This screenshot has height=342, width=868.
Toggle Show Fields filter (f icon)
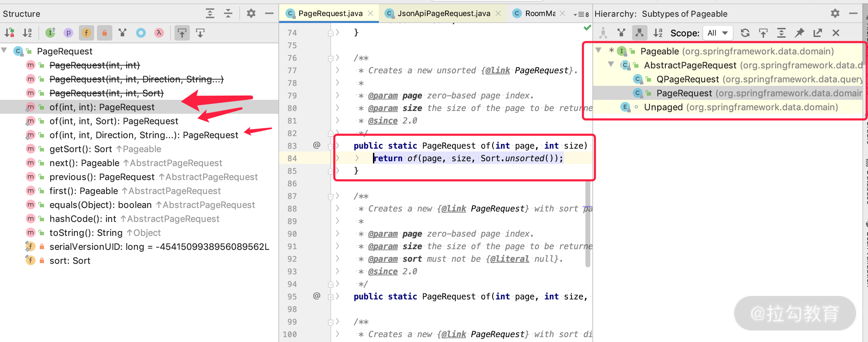point(87,33)
